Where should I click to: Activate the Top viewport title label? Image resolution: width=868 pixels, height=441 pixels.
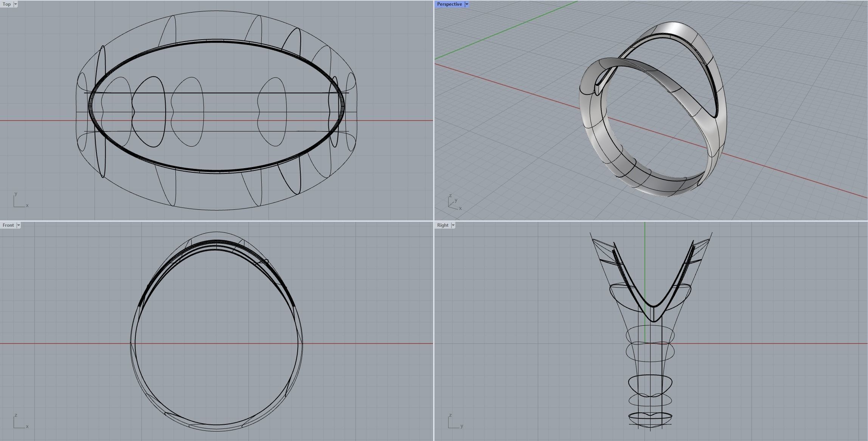[7, 4]
